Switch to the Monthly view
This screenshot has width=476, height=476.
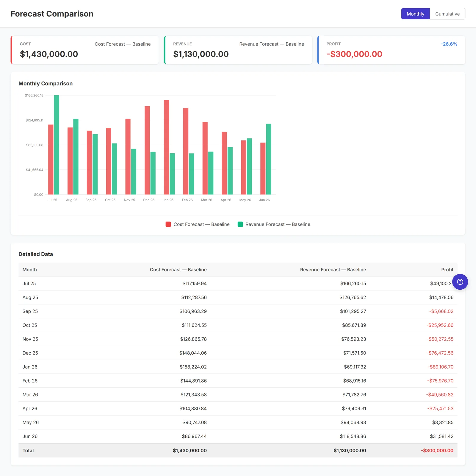click(x=415, y=14)
